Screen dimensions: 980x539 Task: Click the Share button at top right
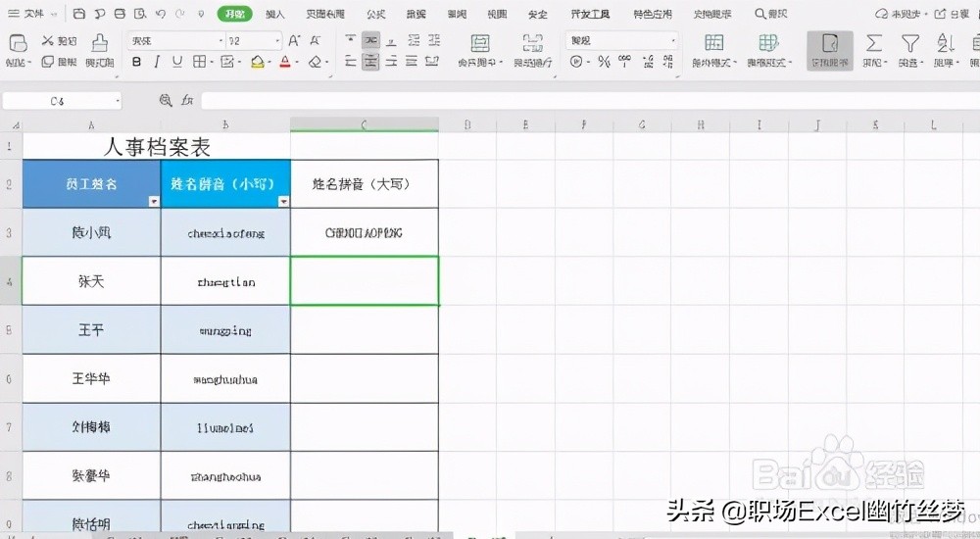[952, 14]
